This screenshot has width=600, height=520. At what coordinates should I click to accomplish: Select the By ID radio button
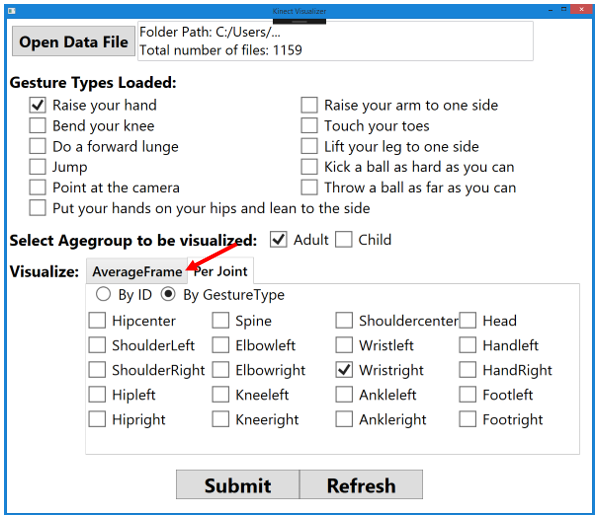[x=103, y=295]
